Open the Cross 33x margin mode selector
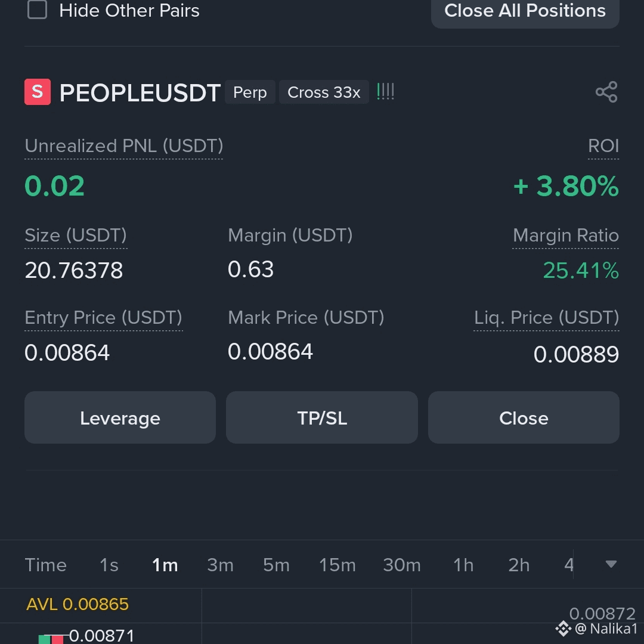644x644 pixels. 324,92
